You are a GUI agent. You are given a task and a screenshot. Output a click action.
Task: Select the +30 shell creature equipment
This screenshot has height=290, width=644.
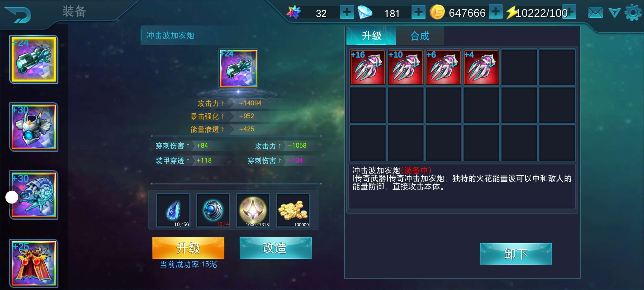(34, 195)
